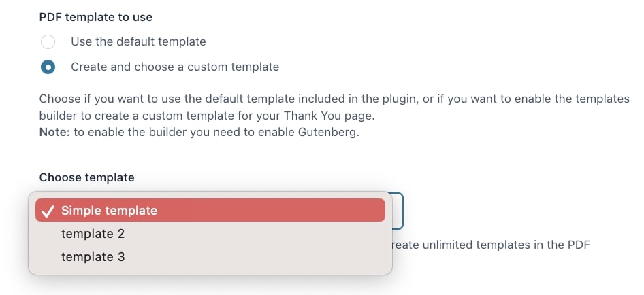Click highlighted red row right of "Simple template"

[271, 211]
